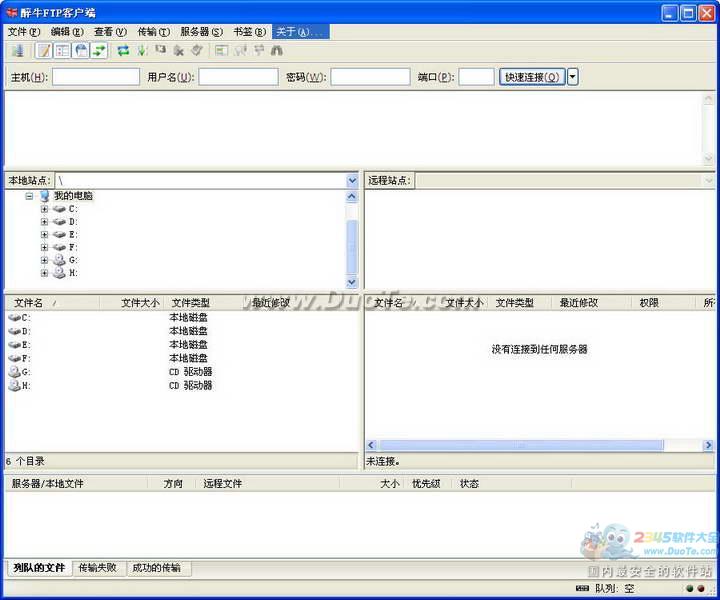Click the 用户名 input field
This screenshot has width=720, height=600.
[x=238, y=77]
